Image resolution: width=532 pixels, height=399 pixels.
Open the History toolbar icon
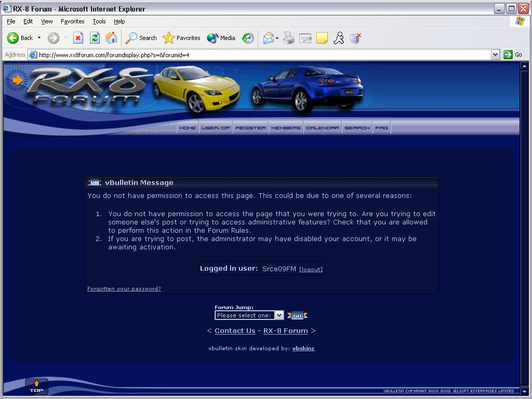[x=248, y=38]
